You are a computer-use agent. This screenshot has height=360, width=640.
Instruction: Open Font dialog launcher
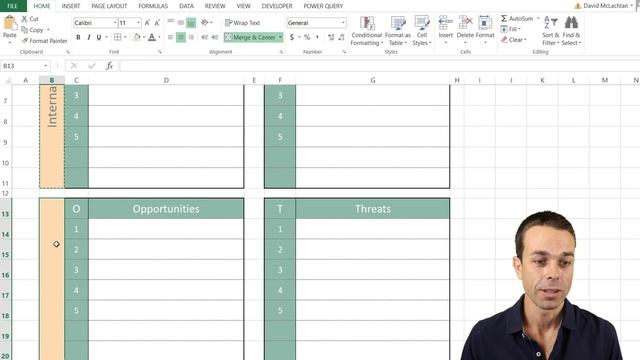(160, 52)
